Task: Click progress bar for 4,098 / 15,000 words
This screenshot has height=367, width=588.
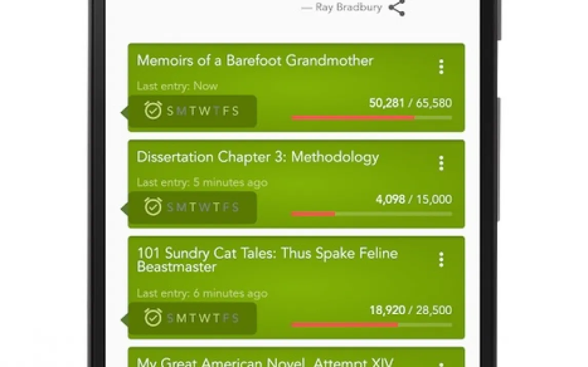Action: tap(371, 214)
